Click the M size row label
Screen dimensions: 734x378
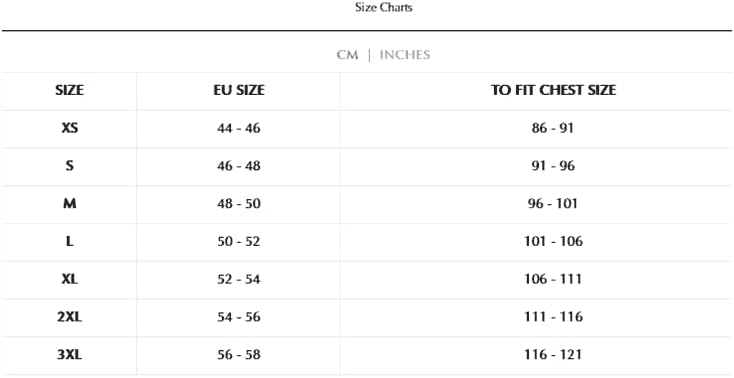pyautogui.click(x=69, y=204)
